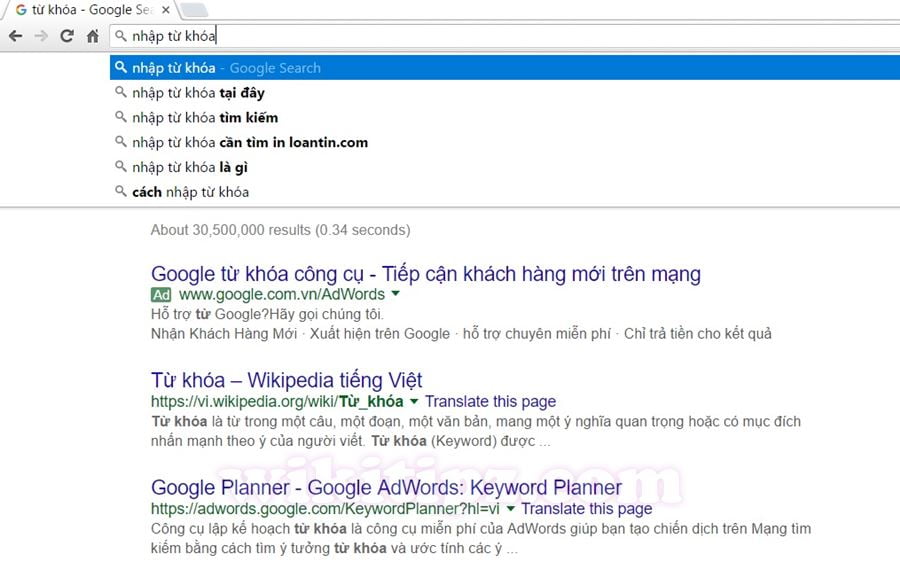Click the URL 'www.google.com.vn/AdWords'
Screen dimensions: 900x569
pyautogui.click(x=282, y=294)
